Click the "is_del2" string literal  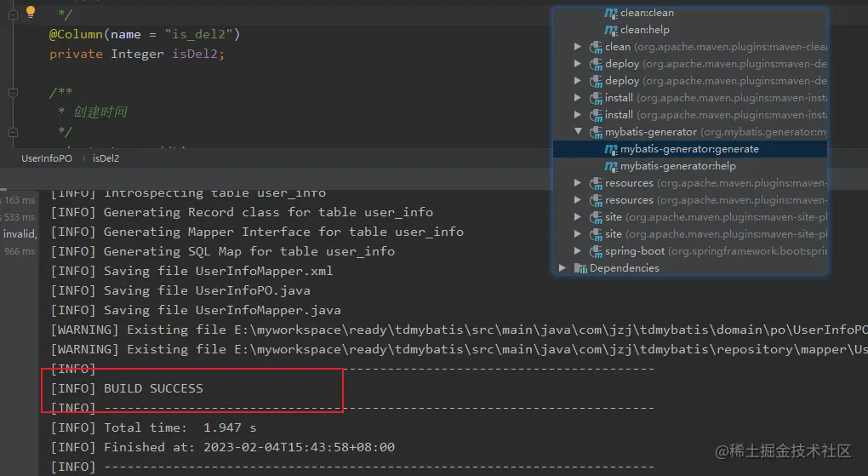[199, 34]
